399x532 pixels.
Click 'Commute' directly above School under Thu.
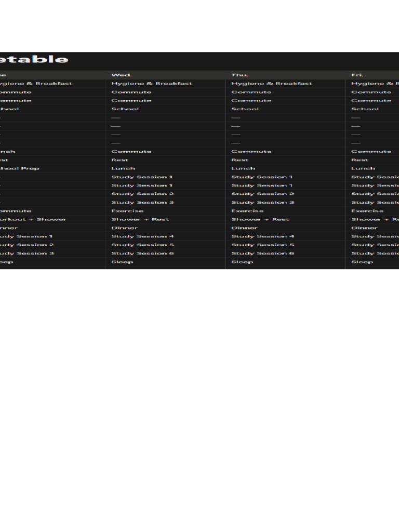coord(251,100)
